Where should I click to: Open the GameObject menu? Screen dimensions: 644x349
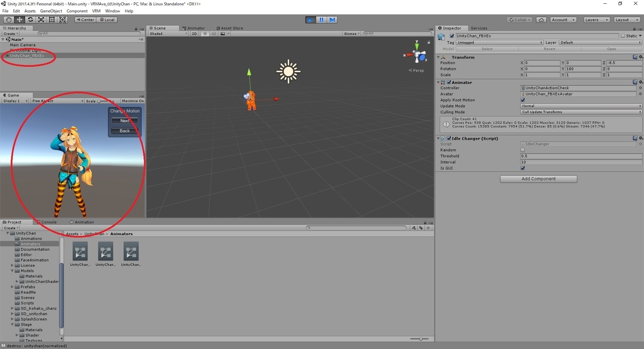click(51, 11)
